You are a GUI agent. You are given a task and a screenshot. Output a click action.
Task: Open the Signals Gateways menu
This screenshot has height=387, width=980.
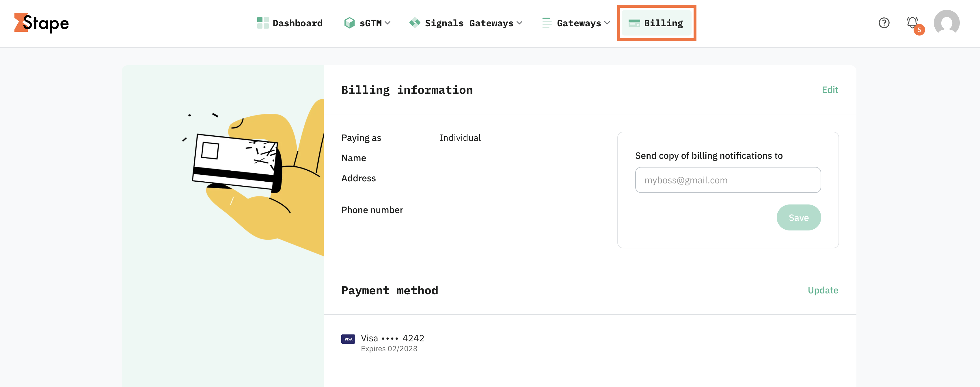click(x=466, y=23)
